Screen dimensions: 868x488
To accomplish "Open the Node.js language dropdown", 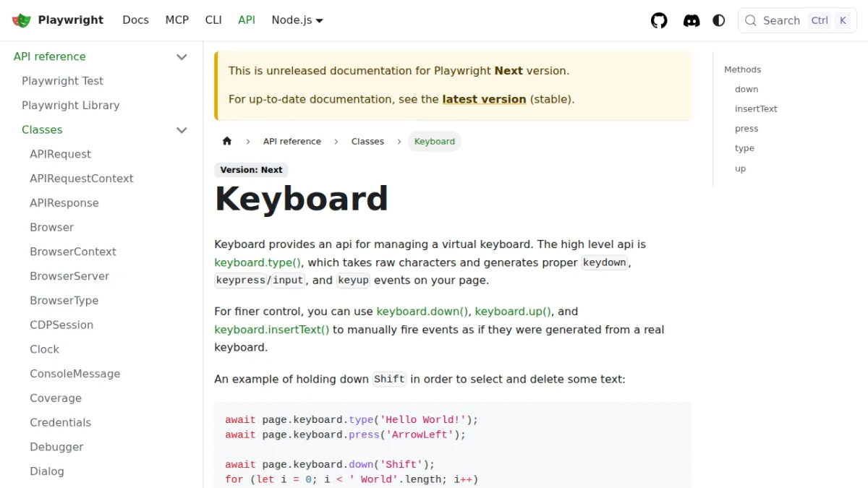I will [297, 20].
